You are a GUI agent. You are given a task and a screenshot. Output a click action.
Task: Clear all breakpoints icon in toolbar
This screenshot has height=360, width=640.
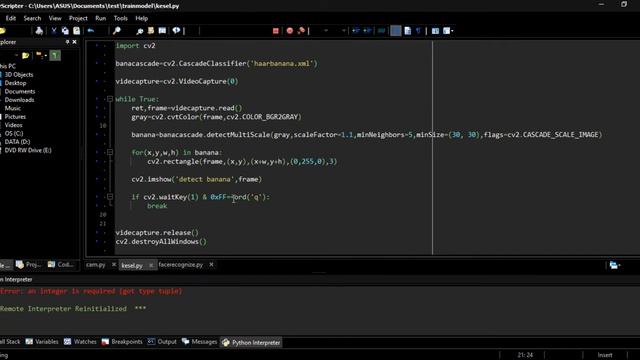coord(301,31)
